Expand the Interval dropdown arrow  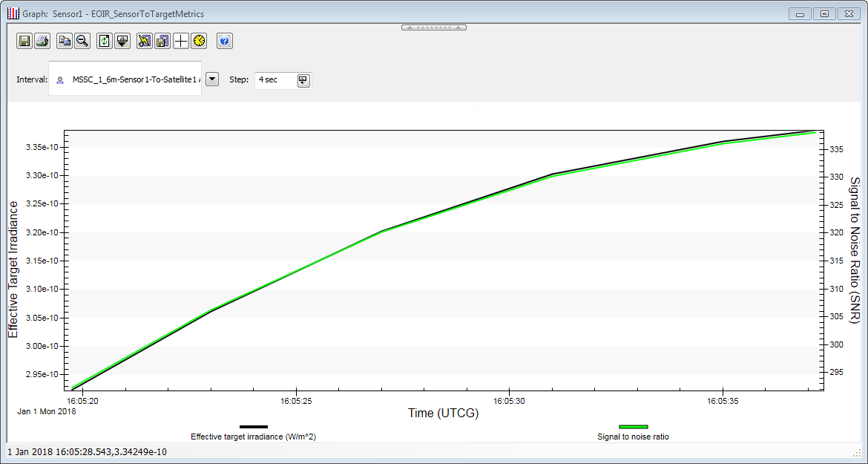coord(212,79)
